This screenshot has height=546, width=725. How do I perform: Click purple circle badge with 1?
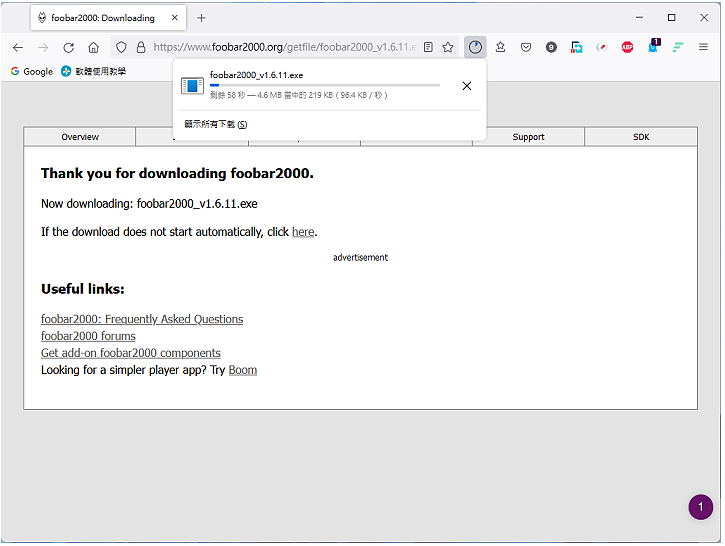click(700, 507)
